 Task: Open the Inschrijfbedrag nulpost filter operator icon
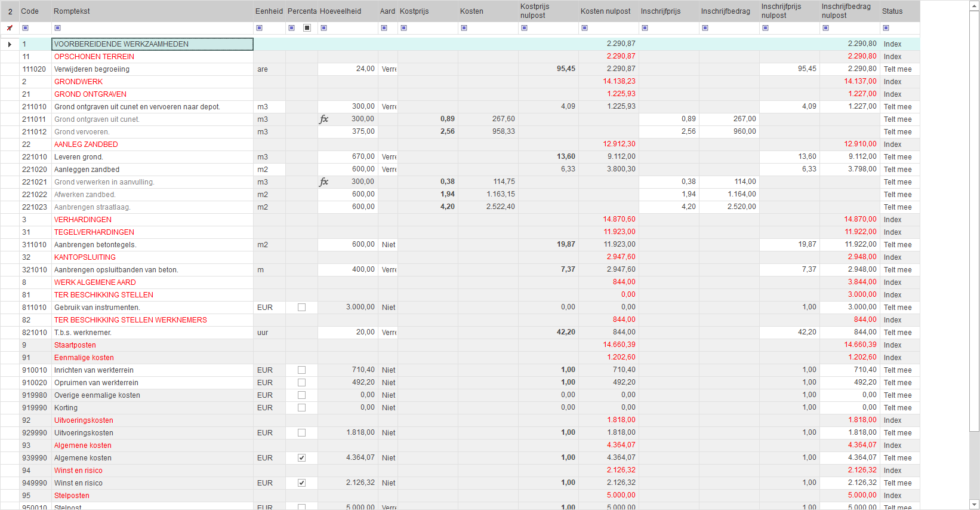pyautogui.click(x=825, y=28)
